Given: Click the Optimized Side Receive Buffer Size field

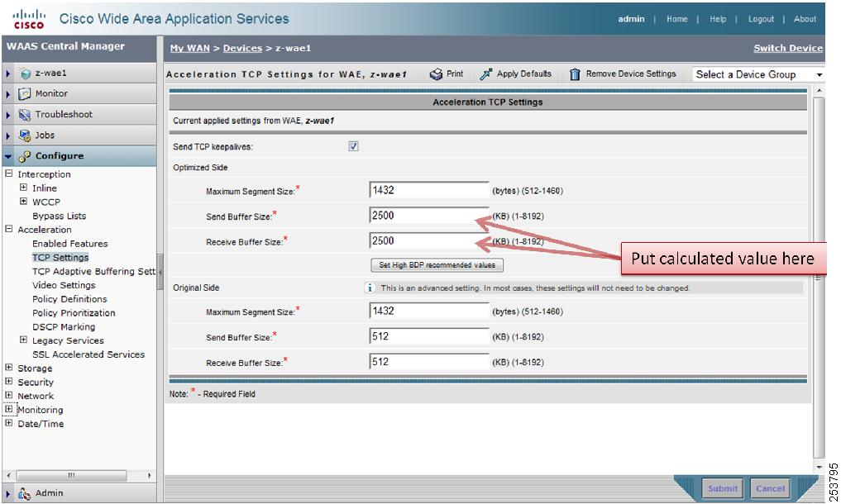Looking at the screenshot, I should coord(429,241).
